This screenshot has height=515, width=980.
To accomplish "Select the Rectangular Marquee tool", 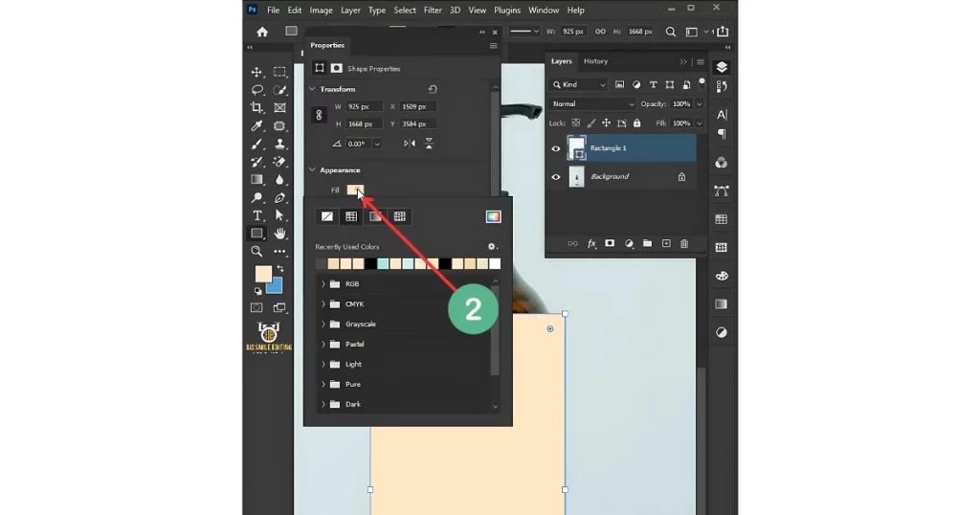I will 279,72.
